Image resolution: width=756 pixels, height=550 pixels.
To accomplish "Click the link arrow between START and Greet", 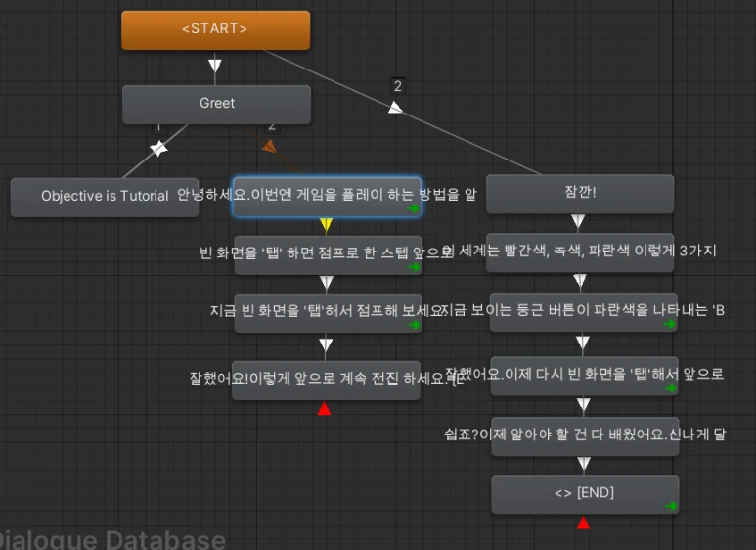I will (x=215, y=66).
